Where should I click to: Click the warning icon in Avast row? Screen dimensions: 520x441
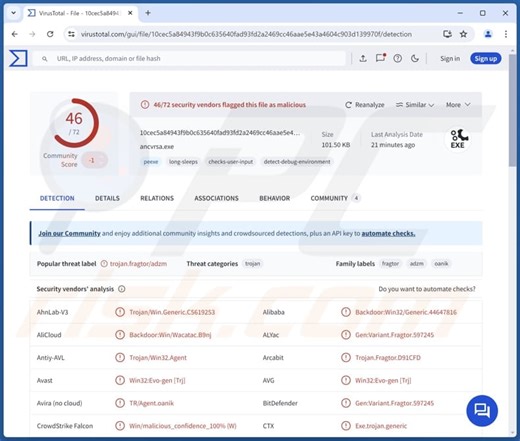[120, 380]
